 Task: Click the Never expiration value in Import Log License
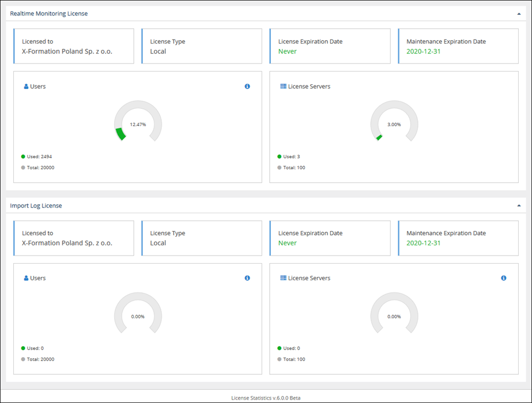[288, 243]
